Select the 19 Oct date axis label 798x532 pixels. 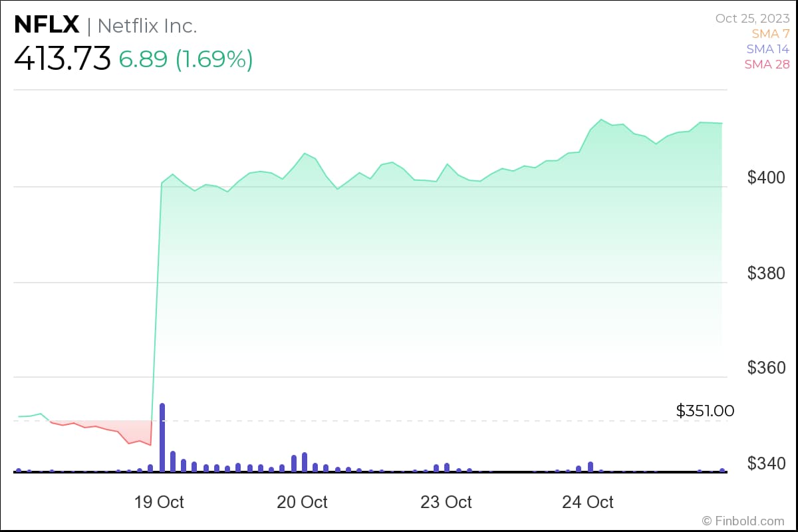(x=160, y=502)
